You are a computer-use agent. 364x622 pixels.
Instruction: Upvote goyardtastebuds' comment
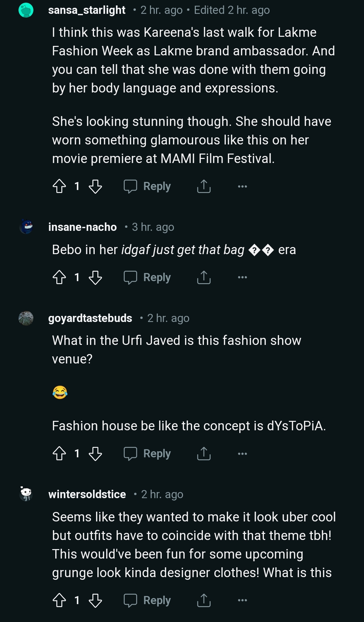click(59, 454)
